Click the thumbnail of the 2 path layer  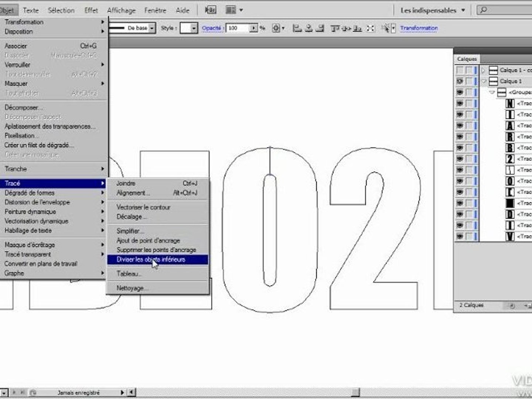point(510,159)
